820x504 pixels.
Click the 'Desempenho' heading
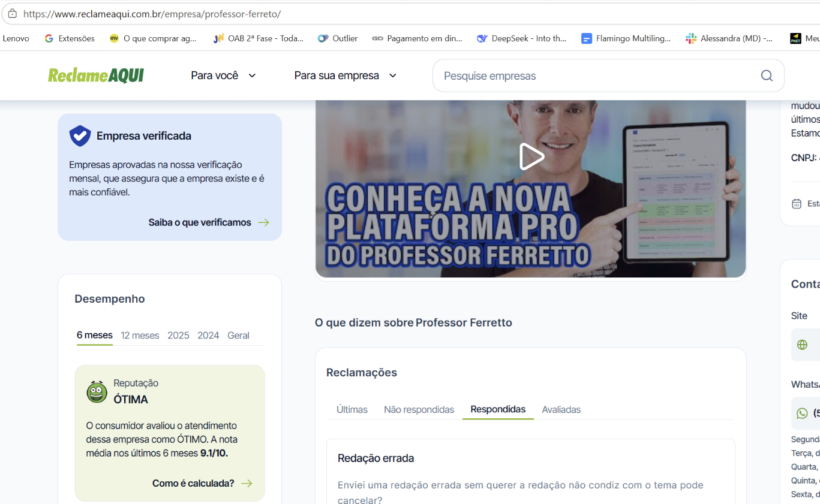(x=110, y=299)
